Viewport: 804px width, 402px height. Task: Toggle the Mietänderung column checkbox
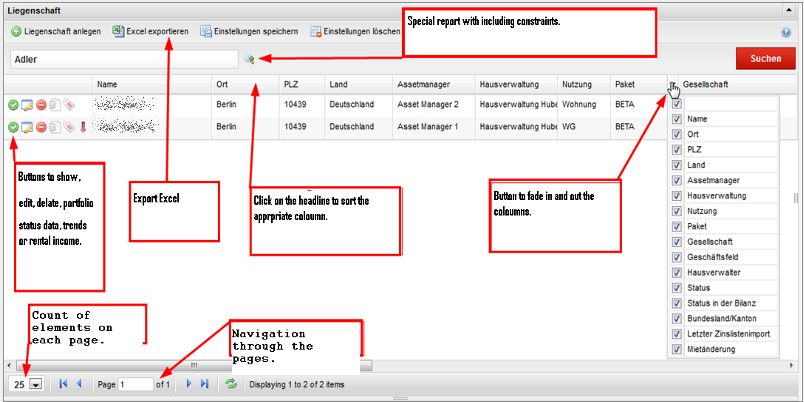click(x=677, y=349)
